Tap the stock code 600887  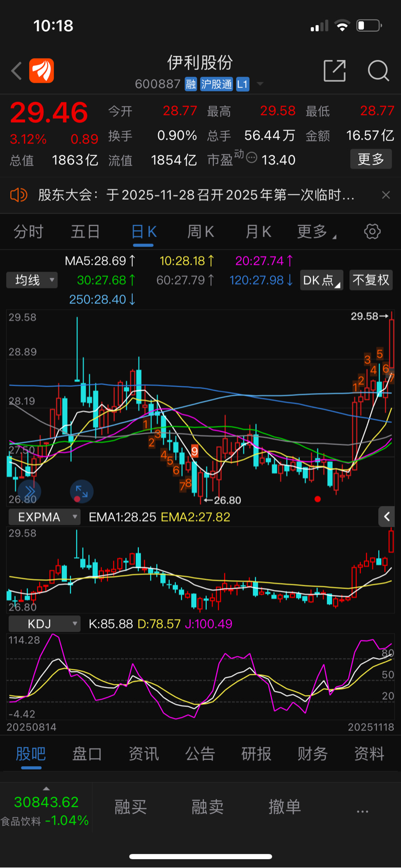[x=158, y=84]
